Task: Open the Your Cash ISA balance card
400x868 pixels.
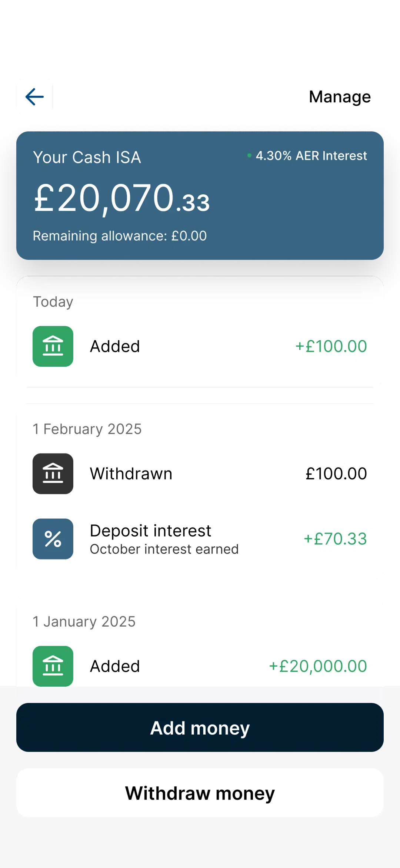Action: (200, 195)
